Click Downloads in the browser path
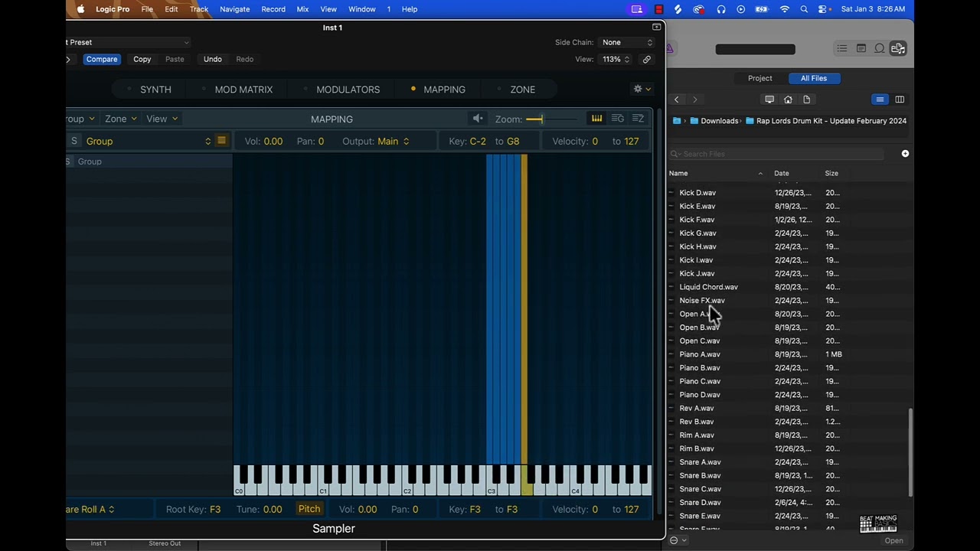Screen dimensions: 980x551 (x=719, y=121)
